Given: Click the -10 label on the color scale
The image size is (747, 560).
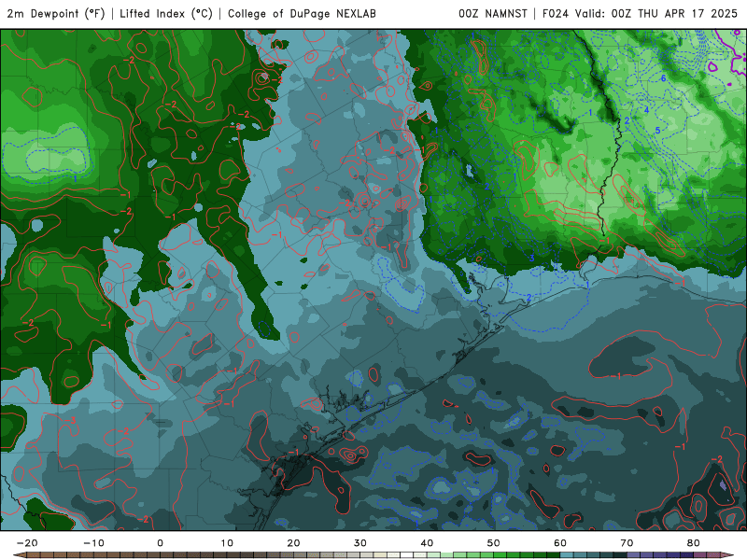Looking at the screenshot, I should point(93,543).
